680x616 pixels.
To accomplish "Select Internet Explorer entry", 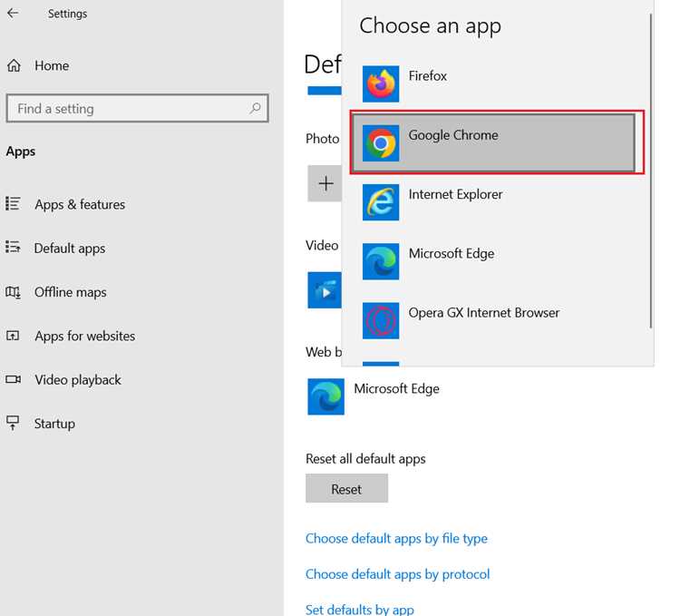I will point(494,202).
